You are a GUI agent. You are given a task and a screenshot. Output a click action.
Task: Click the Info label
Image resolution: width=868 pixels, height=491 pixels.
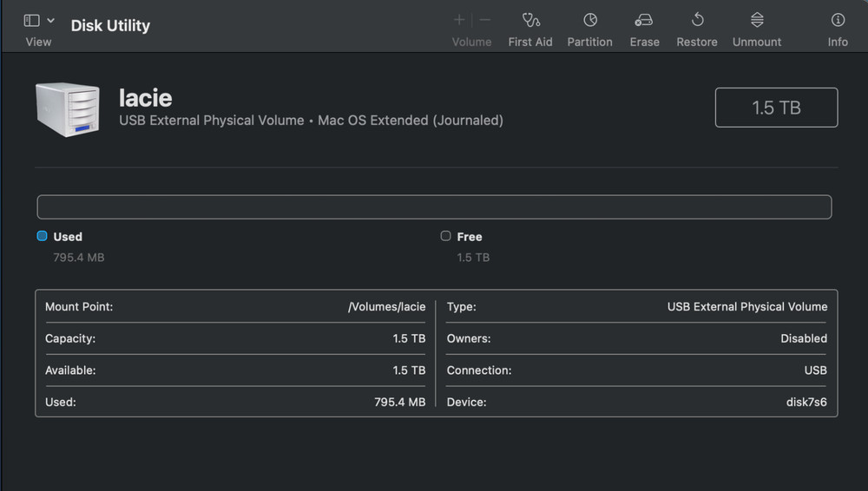tap(838, 42)
